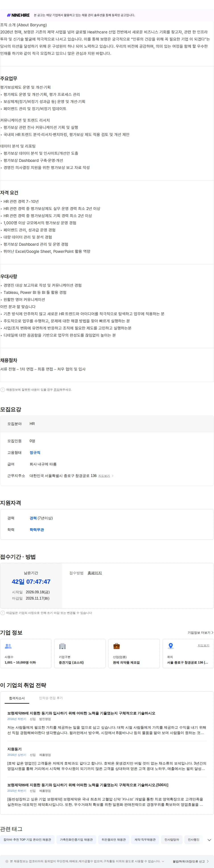Click the 회사 내규에 따름 salary text
The image size is (214, 868).
(43, 464)
